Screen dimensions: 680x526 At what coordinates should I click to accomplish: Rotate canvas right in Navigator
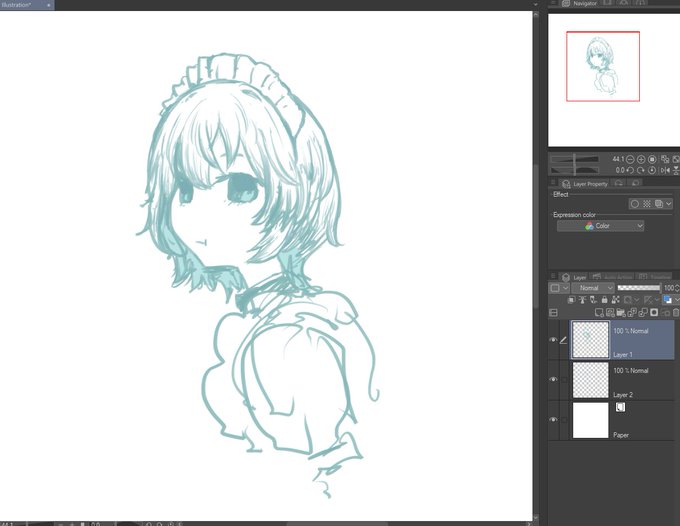(641, 170)
